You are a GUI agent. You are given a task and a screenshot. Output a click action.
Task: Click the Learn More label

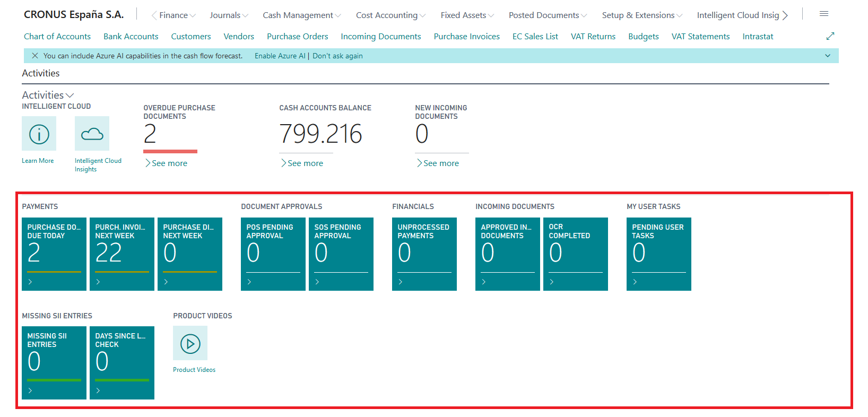coord(38,161)
